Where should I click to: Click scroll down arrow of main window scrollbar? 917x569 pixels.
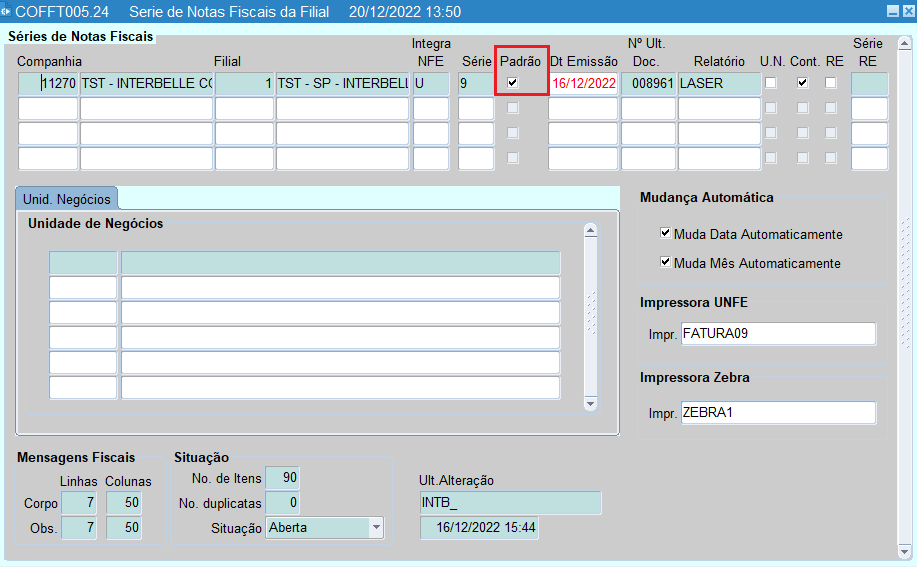[905, 551]
